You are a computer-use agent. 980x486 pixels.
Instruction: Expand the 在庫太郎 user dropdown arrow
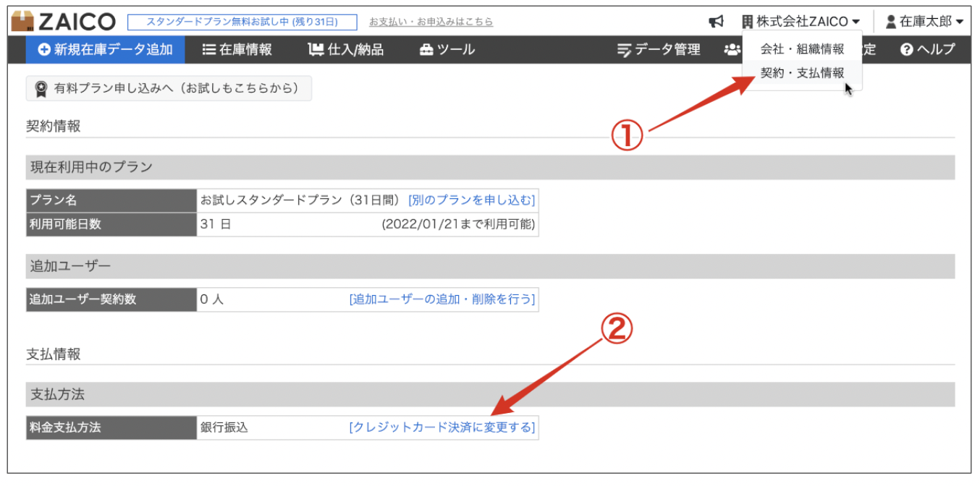point(960,22)
